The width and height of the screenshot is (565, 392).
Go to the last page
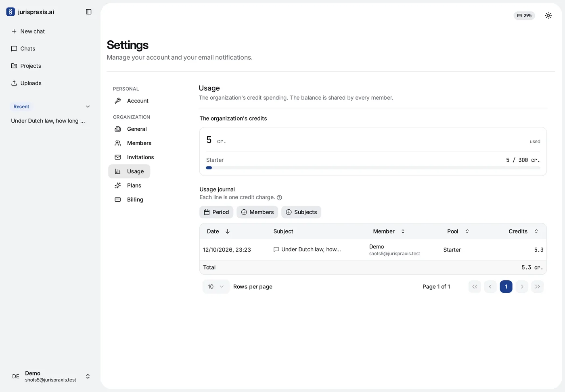(x=538, y=287)
